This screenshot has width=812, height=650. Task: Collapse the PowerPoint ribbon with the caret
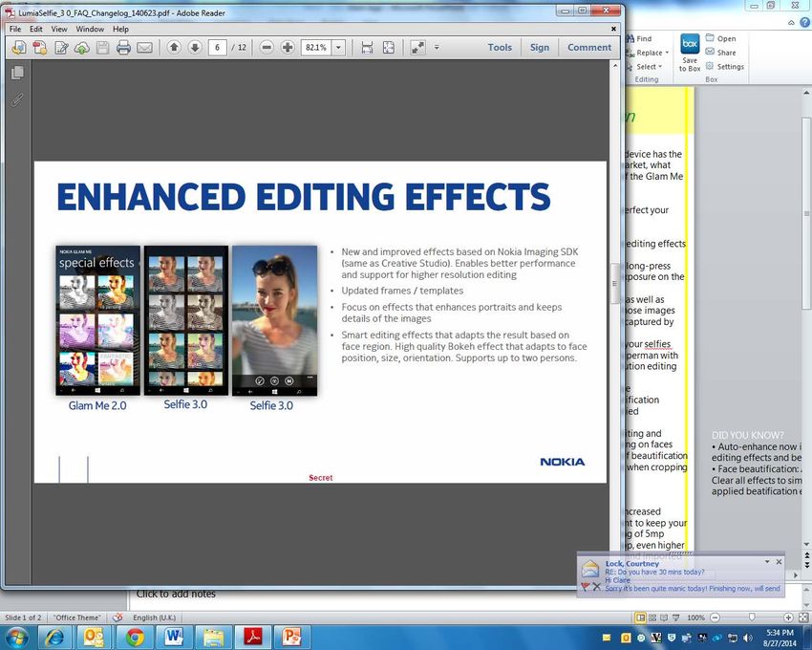tap(791, 22)
